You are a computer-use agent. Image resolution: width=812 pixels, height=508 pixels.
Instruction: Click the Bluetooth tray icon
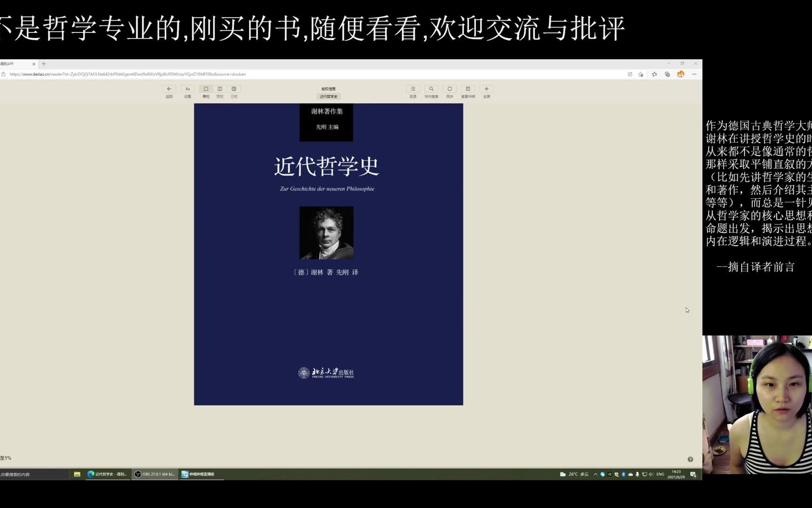pyautogui.click(x=624, y=474)
